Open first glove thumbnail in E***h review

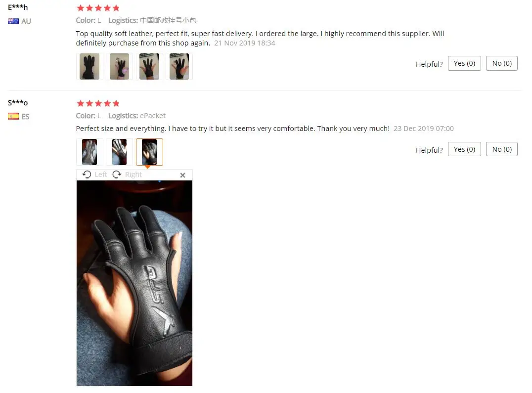coord(89,66)
